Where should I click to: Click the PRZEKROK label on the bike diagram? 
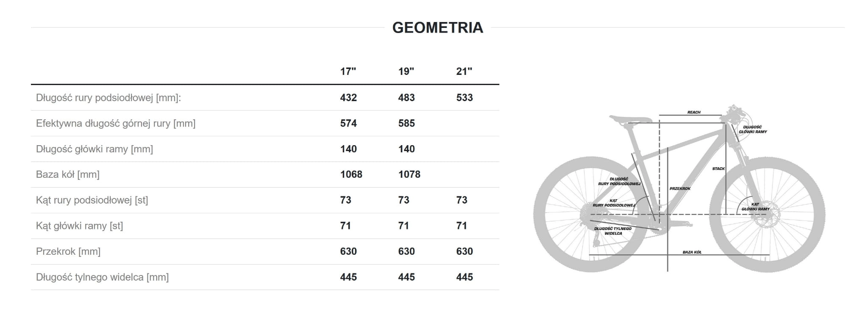[x=680, y=189]
